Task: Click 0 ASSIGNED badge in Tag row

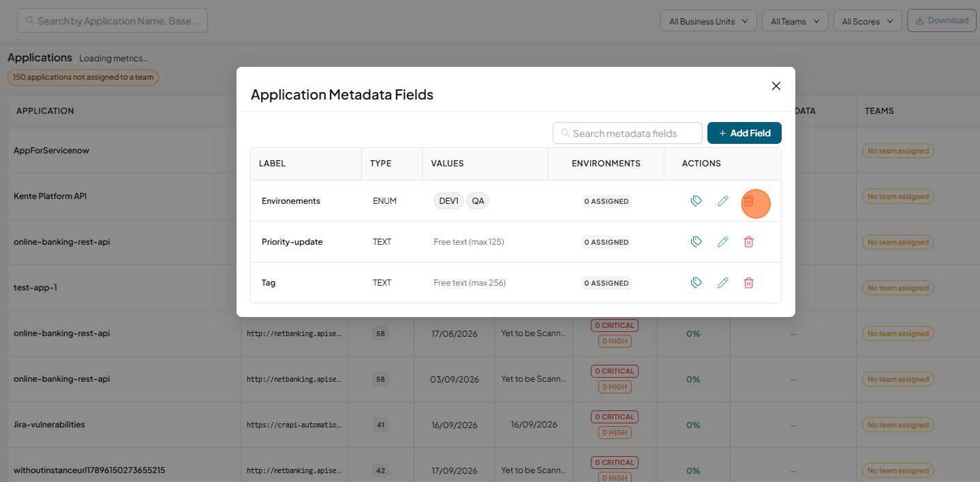Action: click(x=607, y=284)
